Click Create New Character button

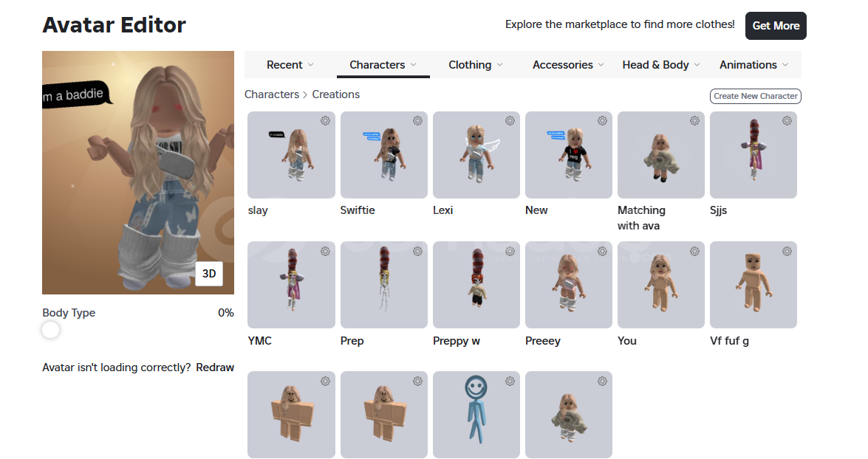pyautogui.click(x=755, y=96)
